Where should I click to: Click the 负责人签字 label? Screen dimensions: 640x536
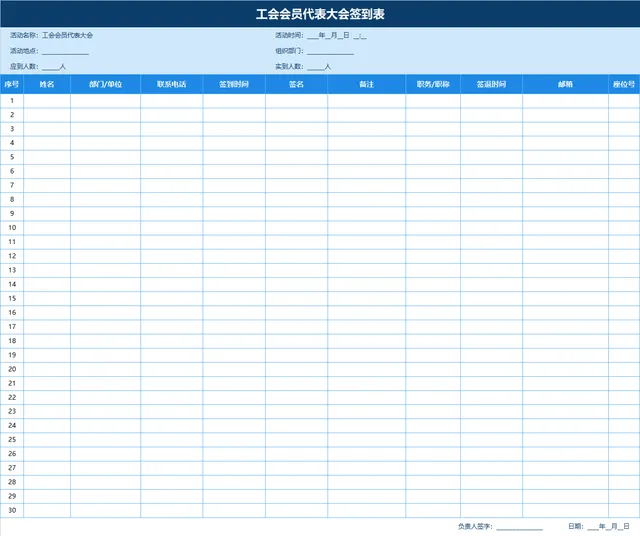475,527
